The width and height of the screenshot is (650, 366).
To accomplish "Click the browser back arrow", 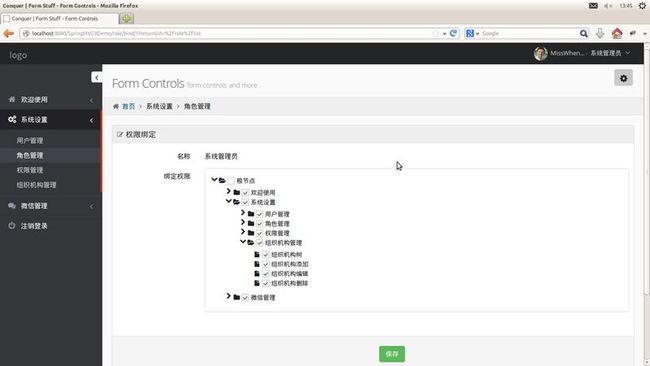I will click(x=8, y=33).
